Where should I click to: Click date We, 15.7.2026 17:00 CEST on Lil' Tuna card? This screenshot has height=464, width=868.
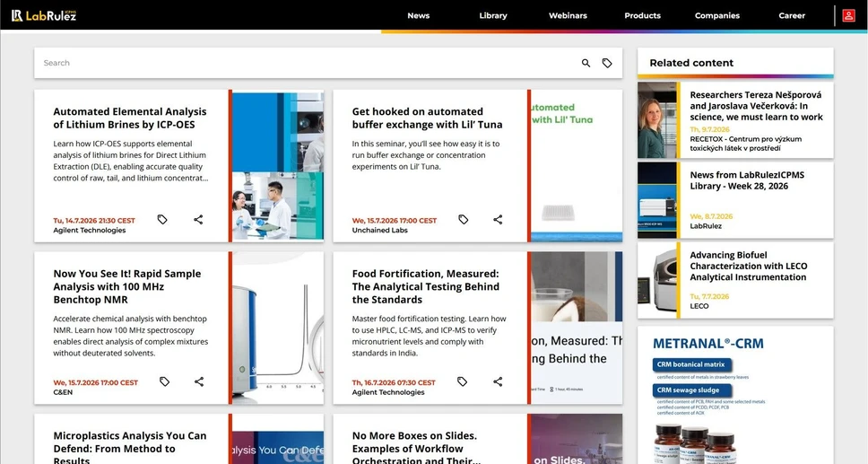click(x=395, y=221)
